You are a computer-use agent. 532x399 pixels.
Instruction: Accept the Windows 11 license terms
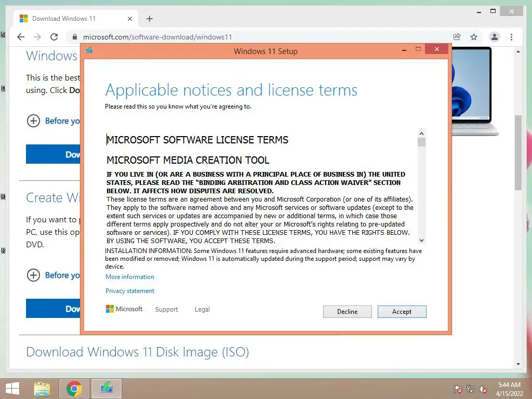tap(402, 312)
